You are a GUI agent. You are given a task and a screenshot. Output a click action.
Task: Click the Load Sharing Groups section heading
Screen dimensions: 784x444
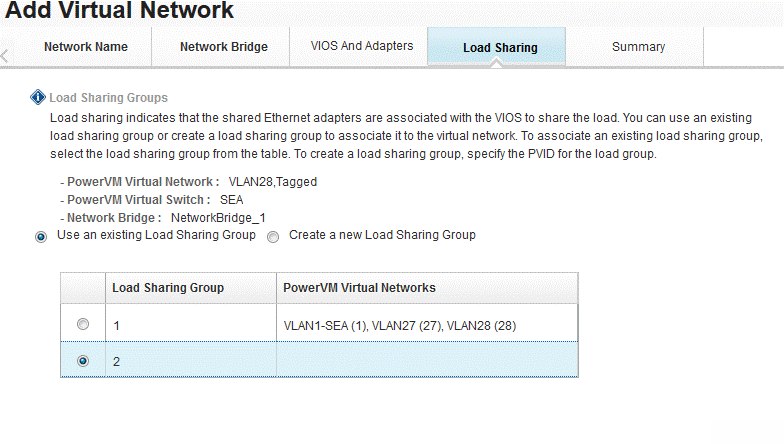coord(108,98)
